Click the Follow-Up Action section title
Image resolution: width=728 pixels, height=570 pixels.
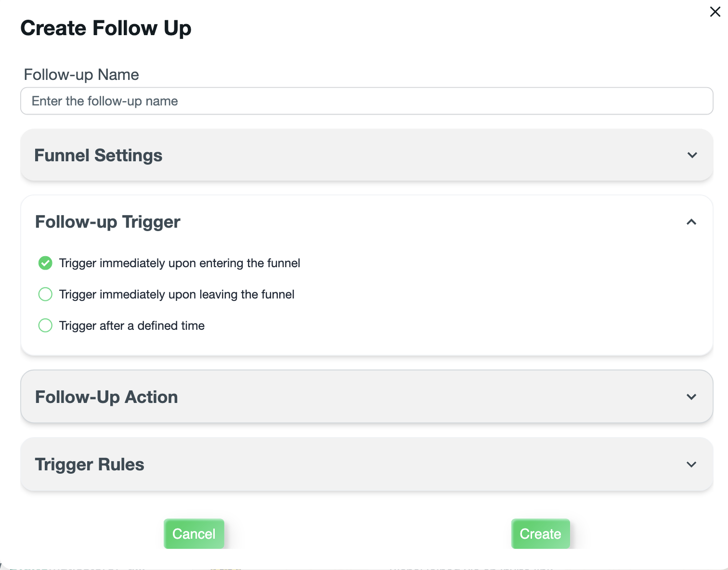click(106, 397)
